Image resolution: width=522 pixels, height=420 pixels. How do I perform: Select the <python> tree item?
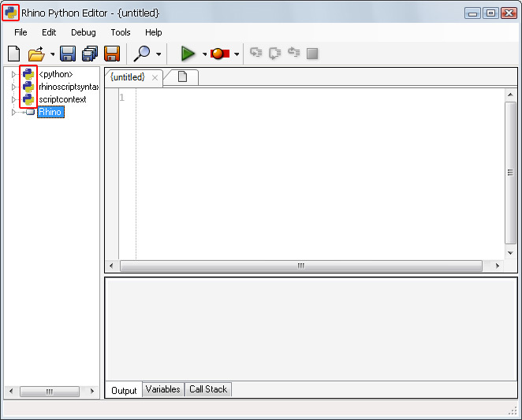(x=56, y=74)
